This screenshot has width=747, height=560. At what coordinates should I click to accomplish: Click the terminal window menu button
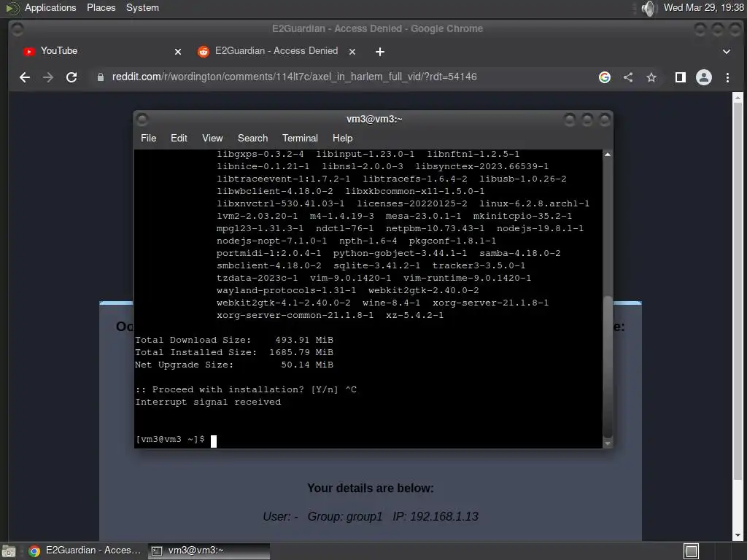(x=142, y=119)
